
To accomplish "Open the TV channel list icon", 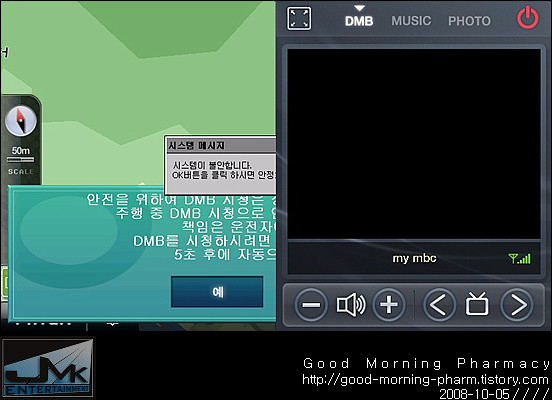I will 477,304.
